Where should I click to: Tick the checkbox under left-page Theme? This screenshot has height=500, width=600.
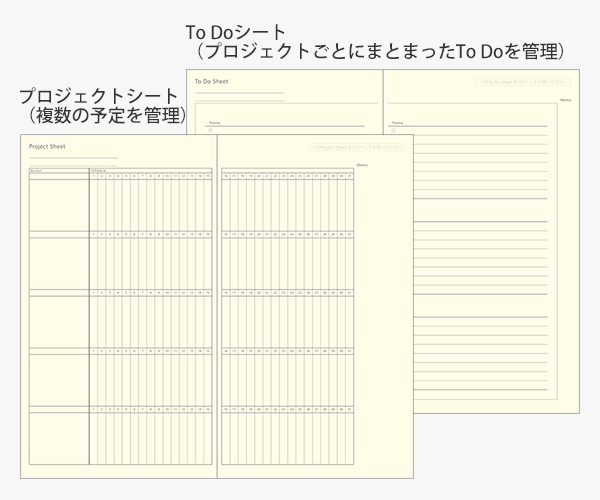click(210, 131)
